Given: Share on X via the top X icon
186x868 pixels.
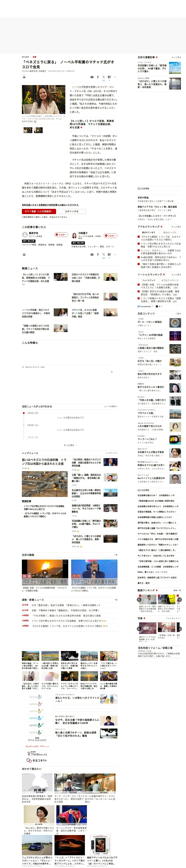Looking at the screenshot, I should tap(104, 77).
